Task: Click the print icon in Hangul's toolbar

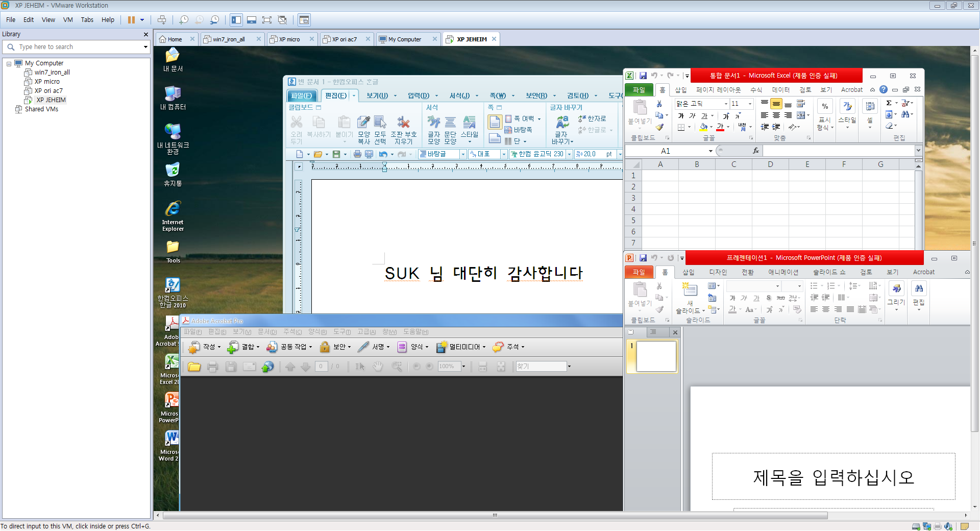Action: (x=357, y=154)
